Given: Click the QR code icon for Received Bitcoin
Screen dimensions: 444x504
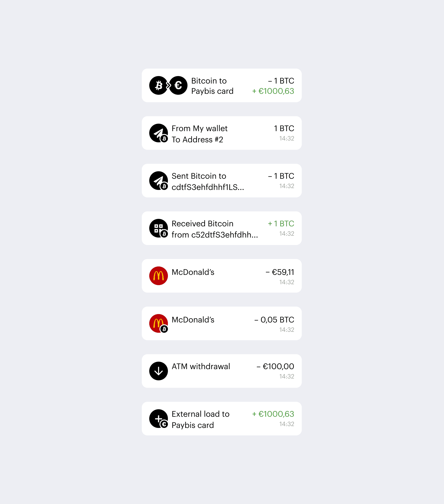Looking at the screenshot, I should coord(159,228).
